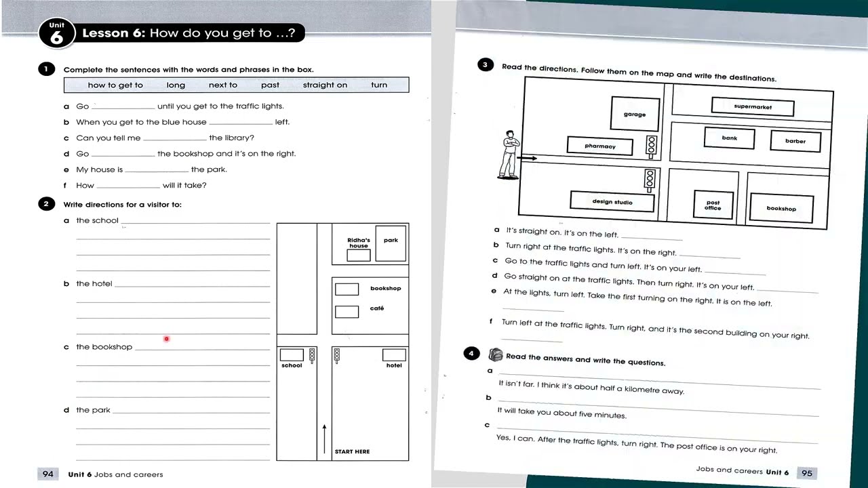Click the "barber" building on the map
Image resolution: width=868 pixels, height=488 pixels.
pyautogui.click(x=795, y=141)
